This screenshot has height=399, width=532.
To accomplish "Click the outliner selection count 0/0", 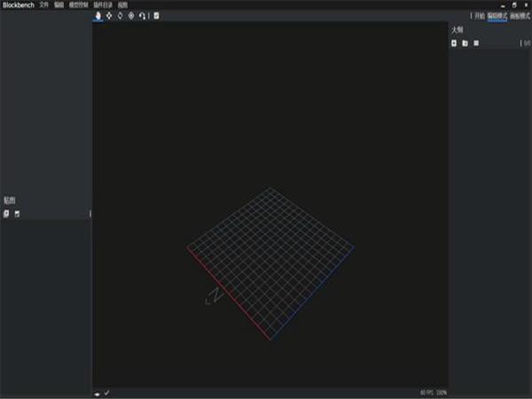I will point(527,43).
